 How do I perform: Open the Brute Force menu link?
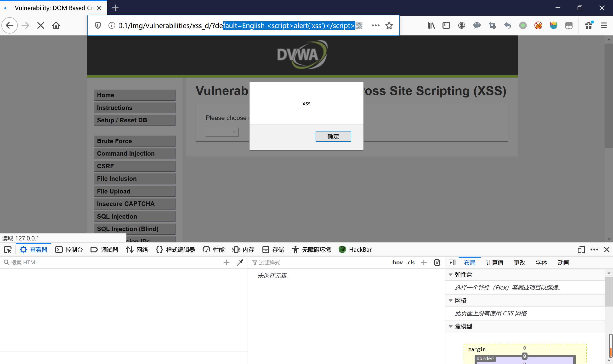click(x=135, y=141)
